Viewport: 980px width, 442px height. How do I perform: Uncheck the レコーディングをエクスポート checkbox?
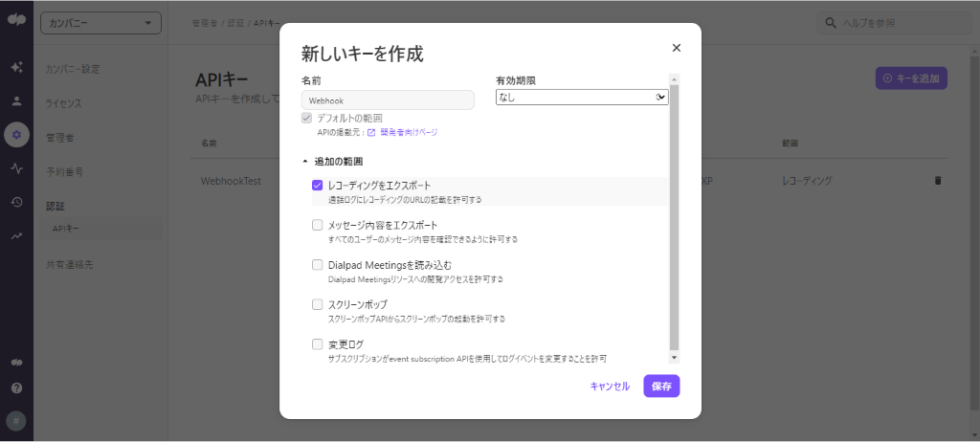pos(318,186)
